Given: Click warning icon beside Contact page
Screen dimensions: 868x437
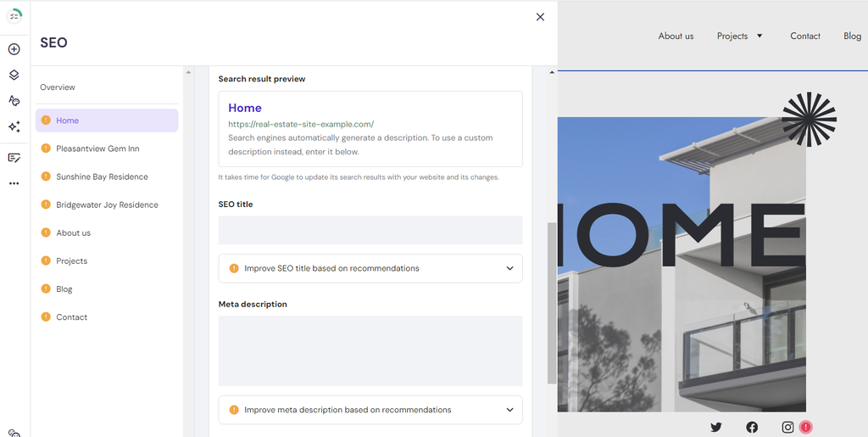Looking at the screenshot, I should pyautogui.click(x=46, y=317).
